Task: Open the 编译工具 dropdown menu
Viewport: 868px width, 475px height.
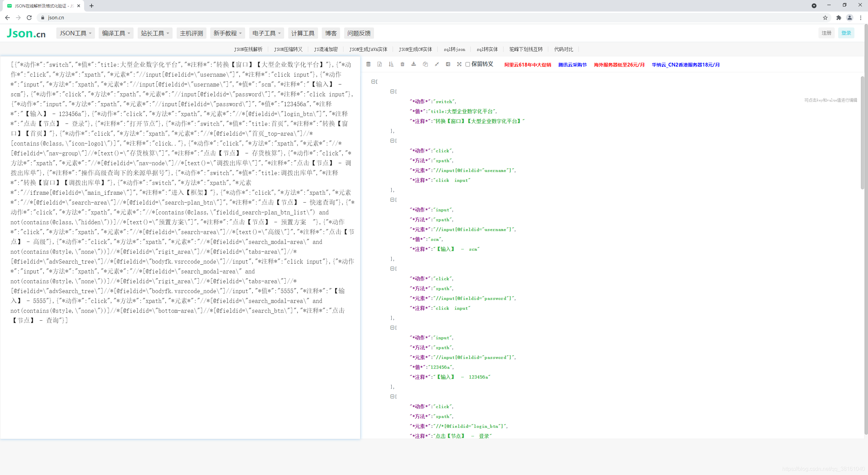Action: [x=116, y=33]
